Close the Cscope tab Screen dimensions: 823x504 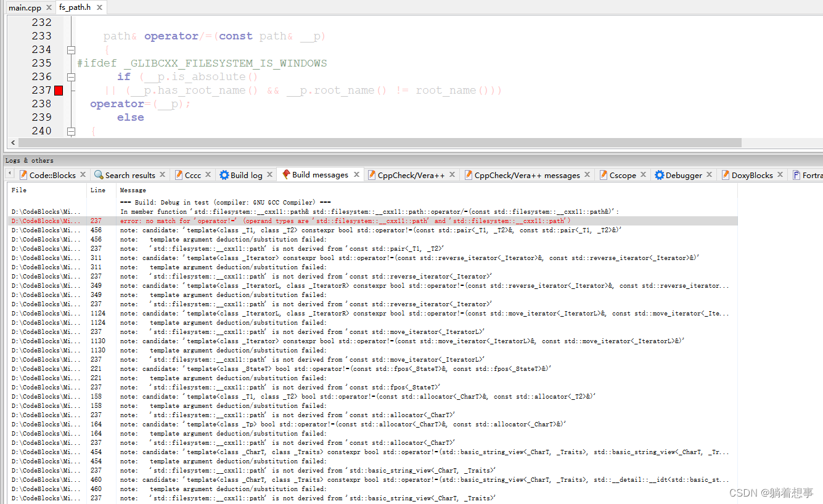coord(644,175)
